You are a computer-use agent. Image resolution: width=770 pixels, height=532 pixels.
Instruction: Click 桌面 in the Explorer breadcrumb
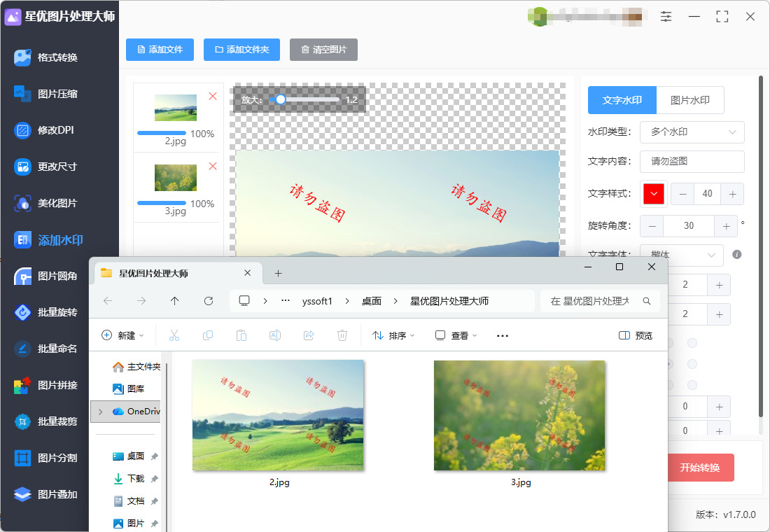pos(371,301)
